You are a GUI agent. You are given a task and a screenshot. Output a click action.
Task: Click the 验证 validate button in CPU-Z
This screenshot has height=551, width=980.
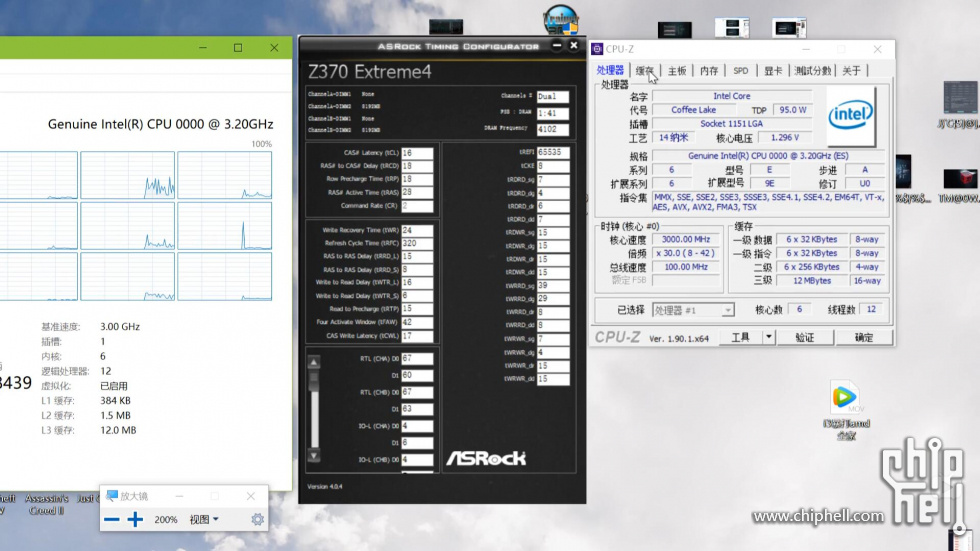804,337
